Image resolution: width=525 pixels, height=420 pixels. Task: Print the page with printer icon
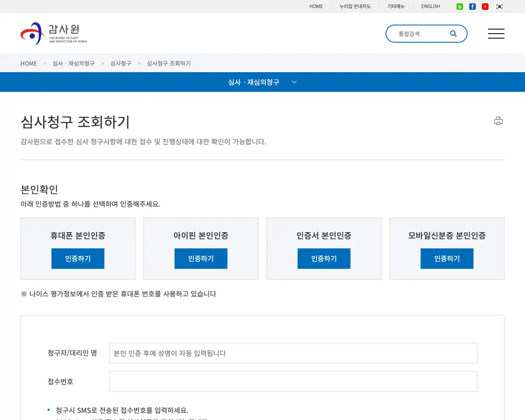(498, 121)
